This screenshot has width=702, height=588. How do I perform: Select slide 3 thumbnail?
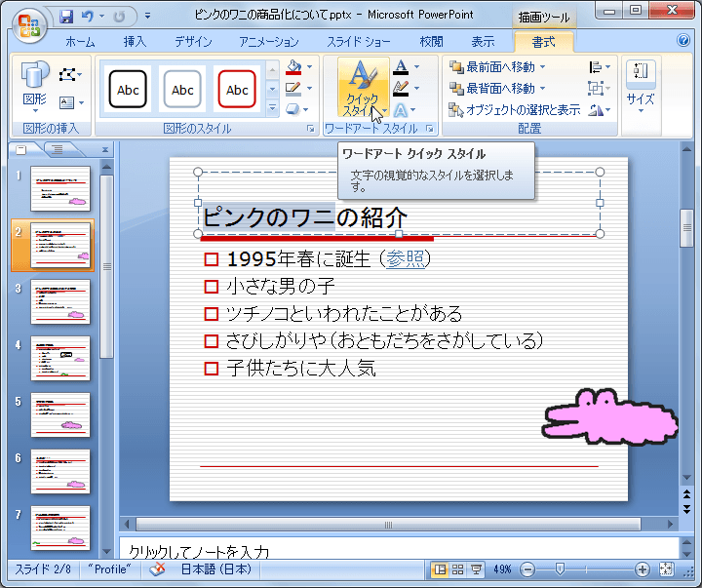point(60,302)
